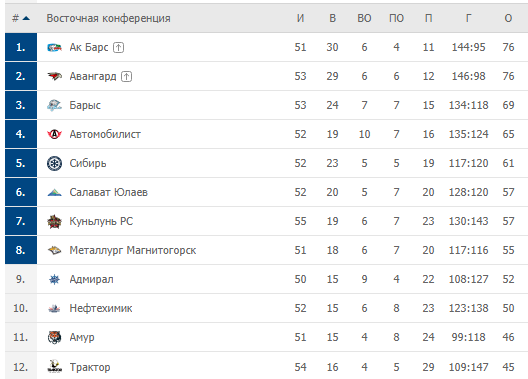Sort by the О points column header
This screenshot has height=379, width=528.
(x=508, y=18)
